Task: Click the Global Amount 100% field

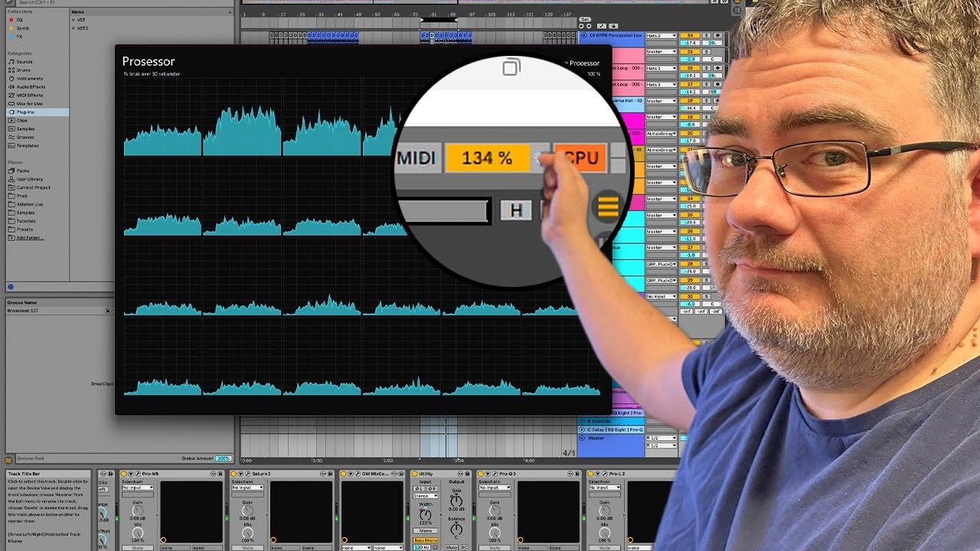Action: click(223, 458)
